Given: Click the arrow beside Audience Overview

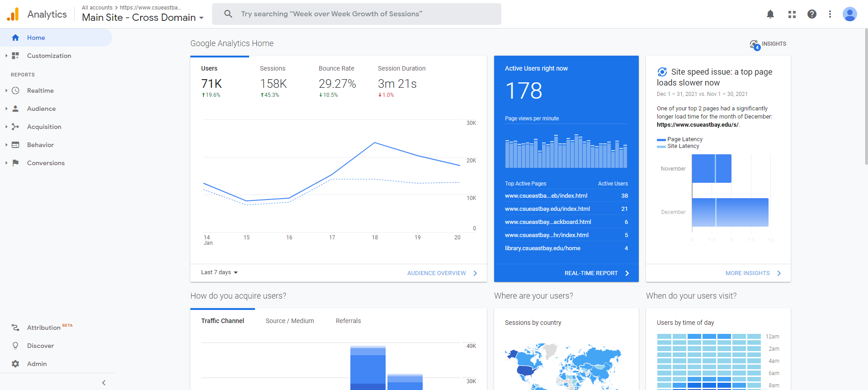Looking at the screenshot, I should coord(475,273).
